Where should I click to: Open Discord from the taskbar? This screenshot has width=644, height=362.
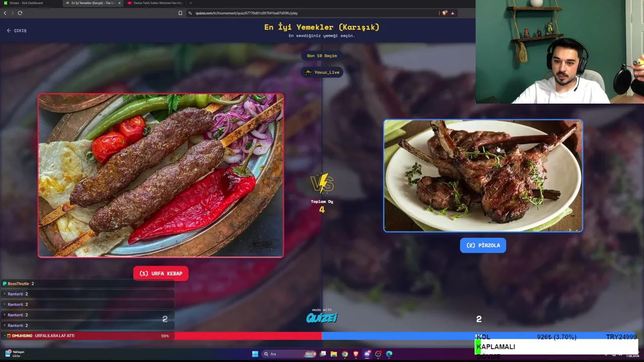(x=367, y=354)
